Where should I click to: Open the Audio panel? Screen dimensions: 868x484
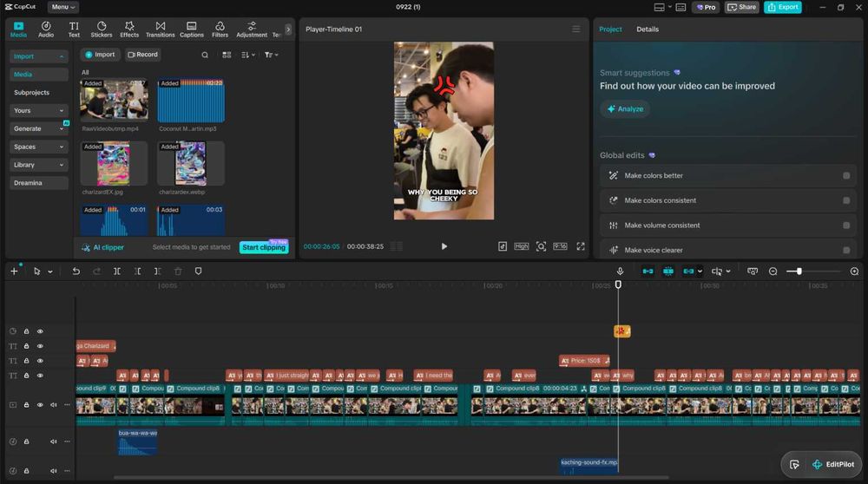tap(46, 29)
